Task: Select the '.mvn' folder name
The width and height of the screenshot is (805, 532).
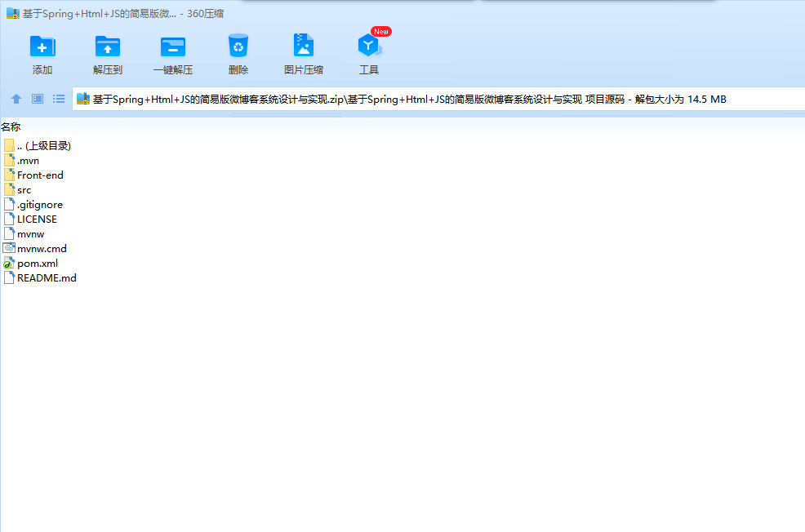Action: click(29, 161)
